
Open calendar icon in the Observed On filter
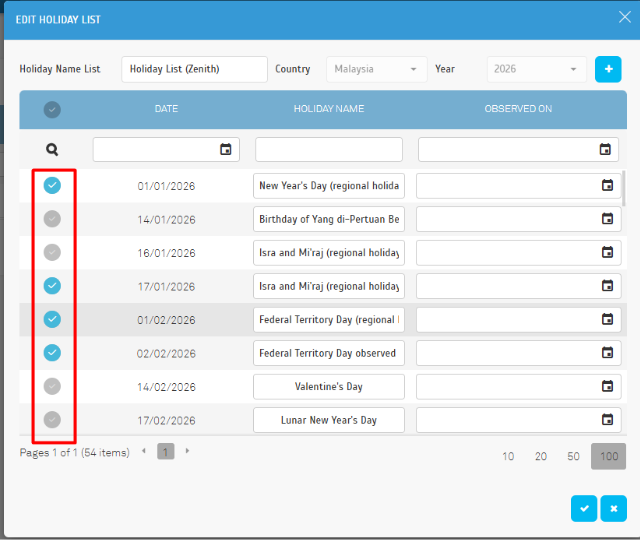(x=605, y=150)
